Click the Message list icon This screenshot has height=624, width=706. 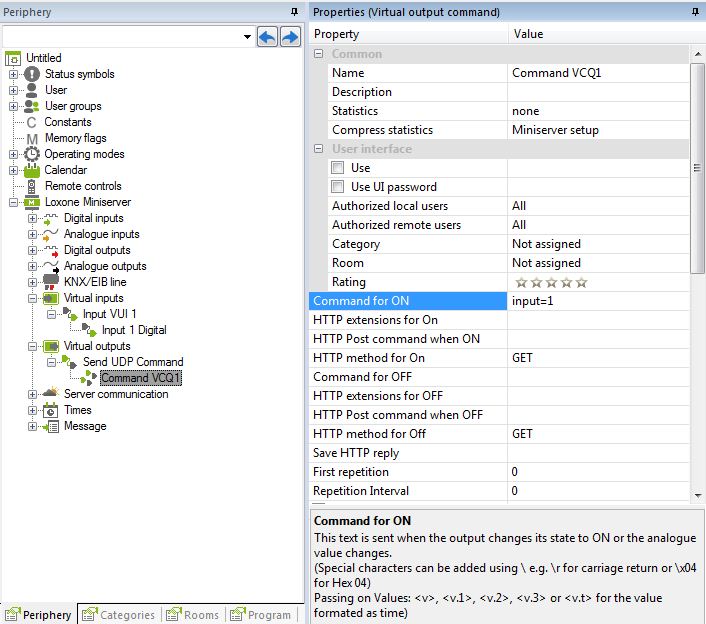(51, 426)
